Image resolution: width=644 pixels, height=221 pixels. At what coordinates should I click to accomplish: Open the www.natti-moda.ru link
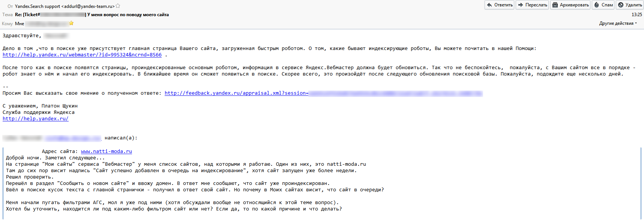coord(107,151)
